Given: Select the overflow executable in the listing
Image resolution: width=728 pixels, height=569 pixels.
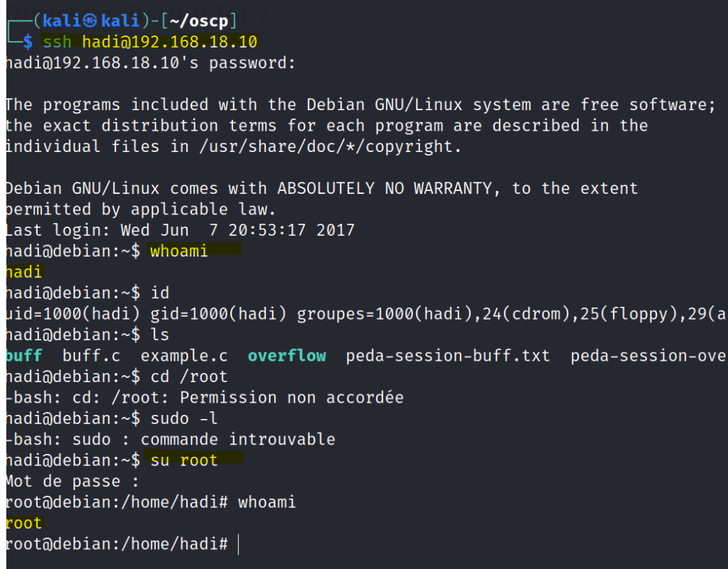Looking at the screenshot, I should (287, 355).
